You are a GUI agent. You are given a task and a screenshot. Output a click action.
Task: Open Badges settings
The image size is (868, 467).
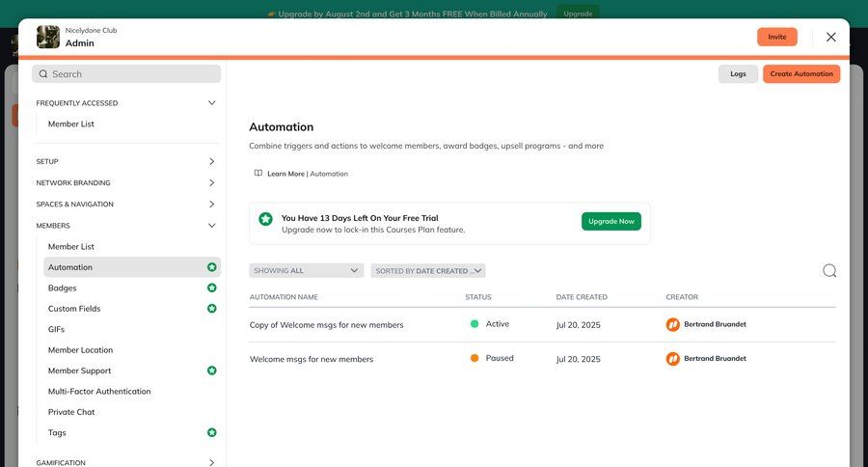coord(62,288)
